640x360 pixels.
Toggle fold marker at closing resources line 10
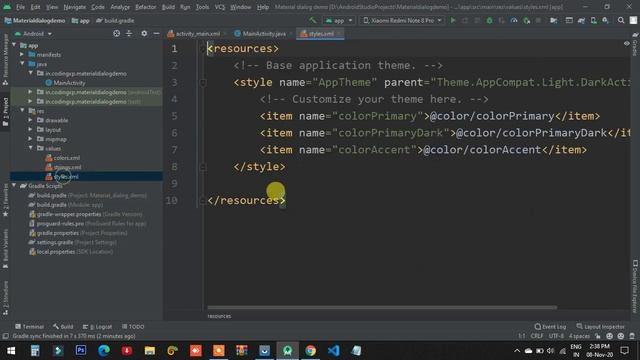click(203, 200)
